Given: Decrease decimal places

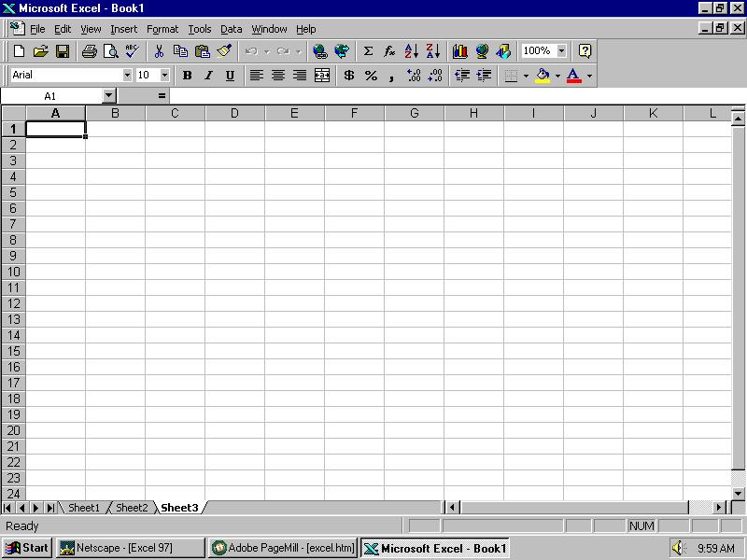Looking at the screenshot, I should 435,76.
